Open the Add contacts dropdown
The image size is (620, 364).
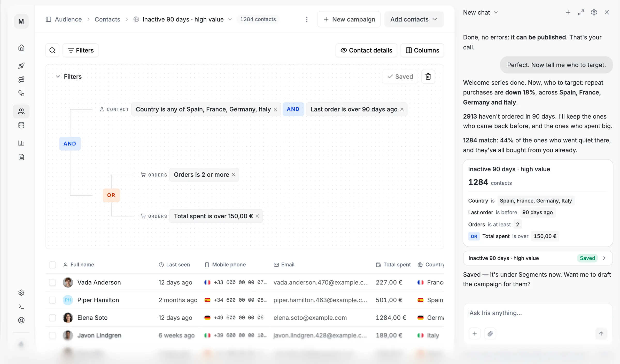414,19
